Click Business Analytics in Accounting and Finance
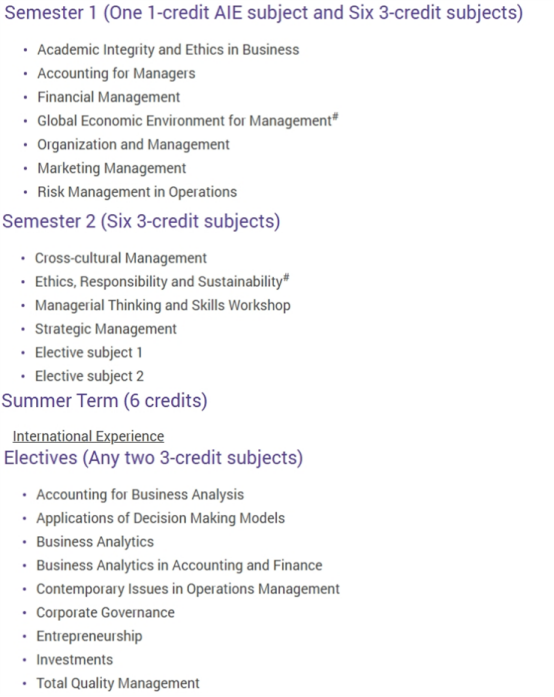 click(179, 565)
